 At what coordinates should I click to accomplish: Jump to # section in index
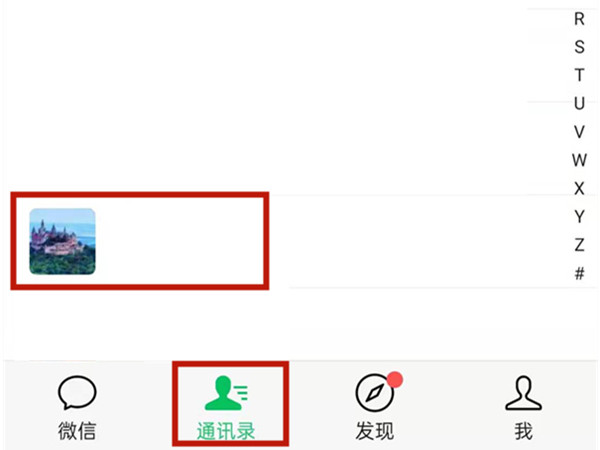579,273
